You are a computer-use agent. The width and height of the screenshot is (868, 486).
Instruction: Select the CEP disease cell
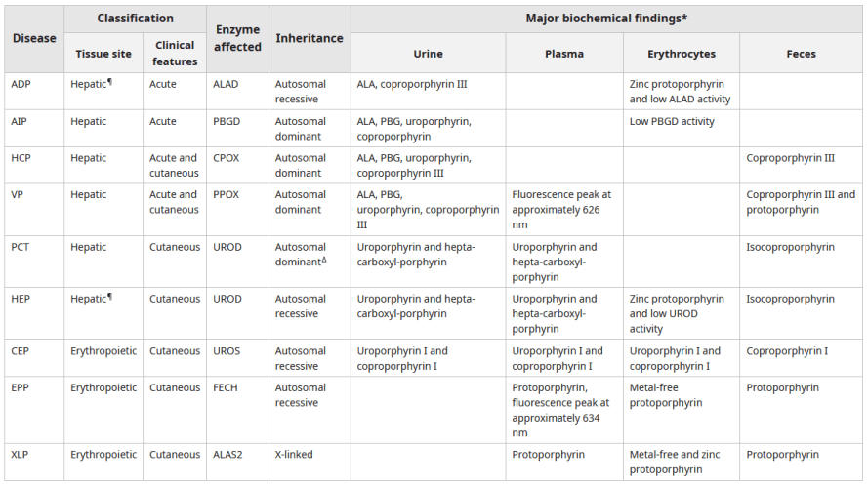point(21,351)
